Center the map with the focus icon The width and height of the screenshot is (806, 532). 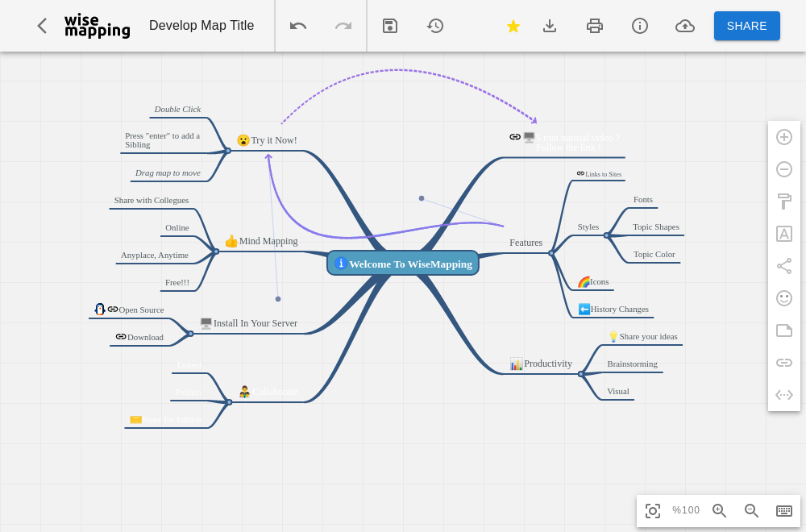(653, 511)
